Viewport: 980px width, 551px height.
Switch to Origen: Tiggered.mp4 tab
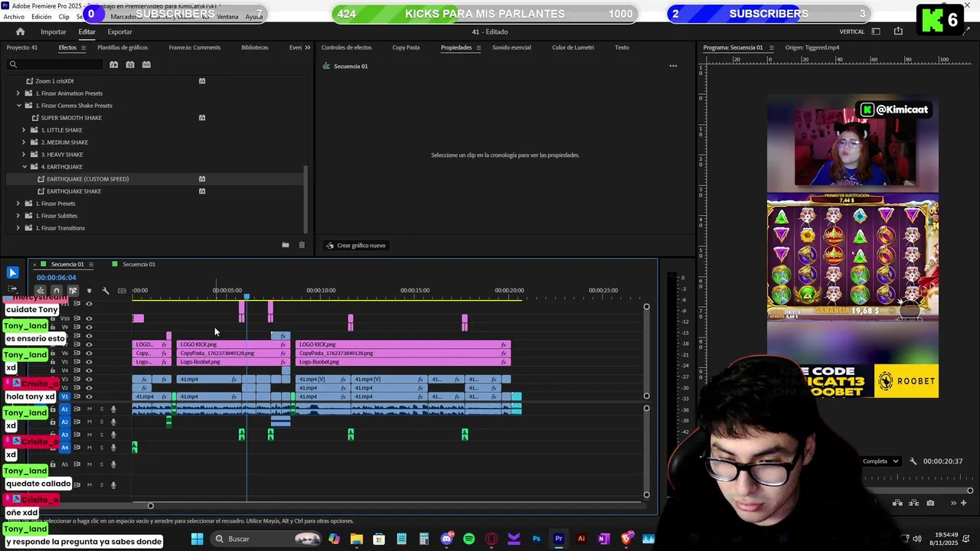(x=812, y=47)
